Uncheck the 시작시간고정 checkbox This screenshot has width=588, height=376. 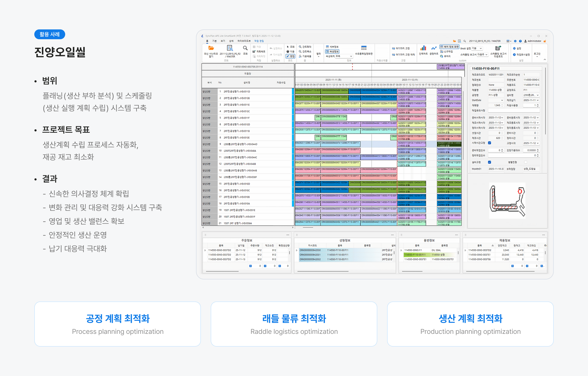coord(490,143)
